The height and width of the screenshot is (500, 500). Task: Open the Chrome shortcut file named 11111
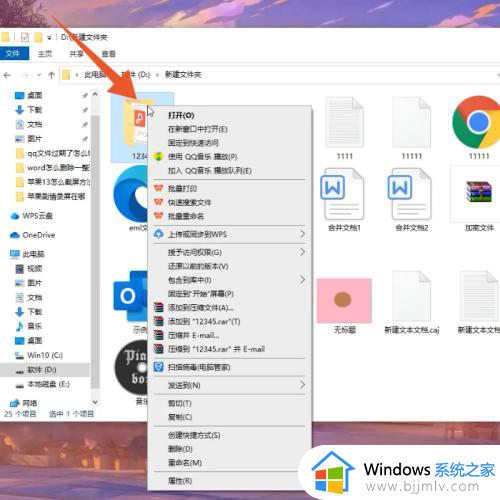tap(477, 122)
